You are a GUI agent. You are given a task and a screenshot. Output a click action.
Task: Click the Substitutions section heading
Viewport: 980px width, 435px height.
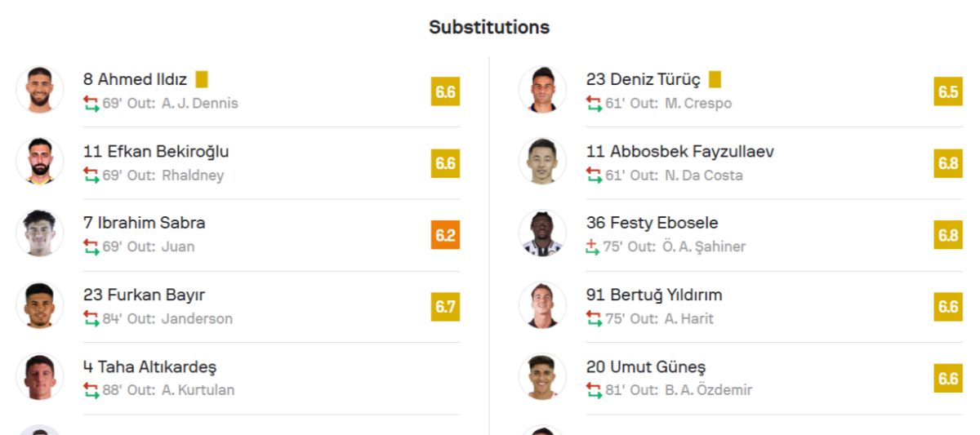pyautogui.click(x=489, y=27)
